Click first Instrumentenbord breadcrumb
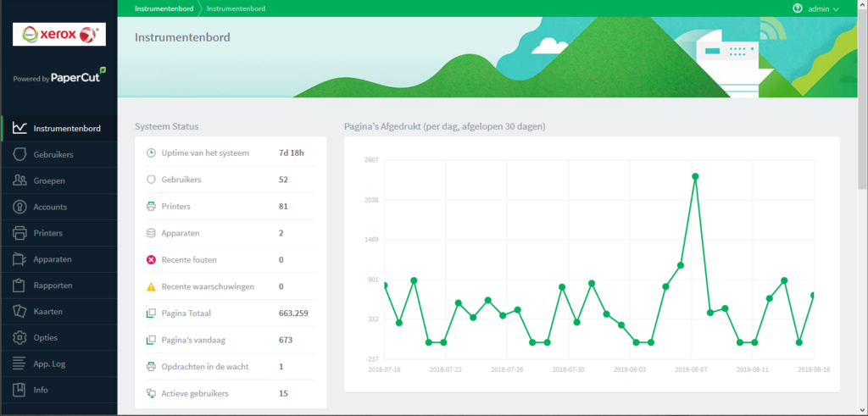 [x=164, y=8]
